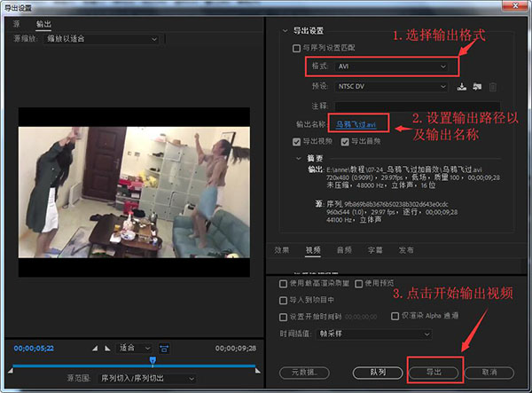Click the 元数据 button
532x393 pixels.
point(304,373)
